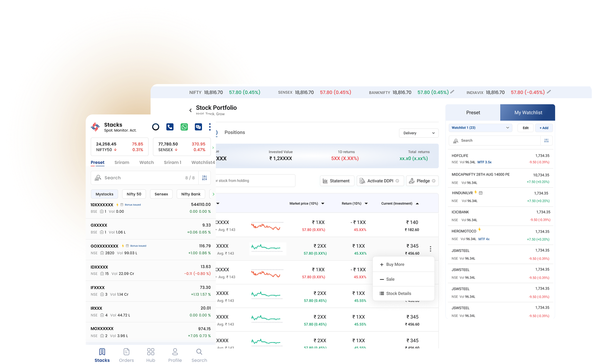Viewport: 592px width, 364px height.
Task: Click the back arrow beside Stock Portfolio
Action: coord(190,110)
